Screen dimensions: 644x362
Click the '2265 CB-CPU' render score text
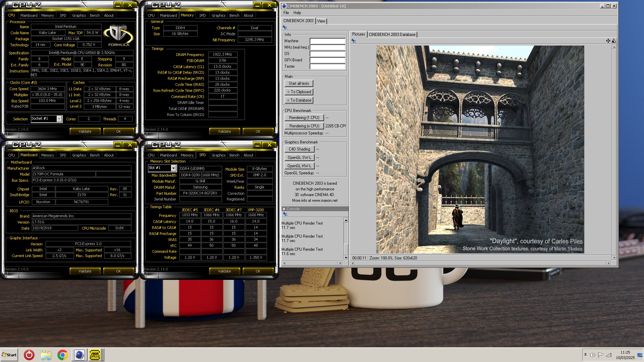click(x=335, y=126)
